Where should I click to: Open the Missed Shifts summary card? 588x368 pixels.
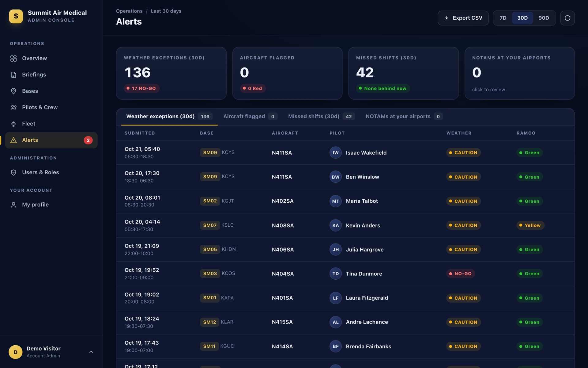click(403, 73)
